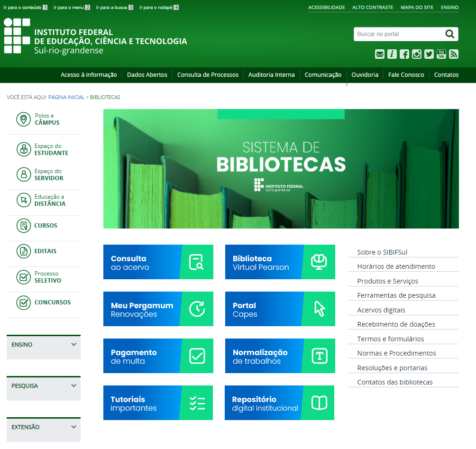
Task: Open the Instagram social icon
Action: [x=417, y=54]
